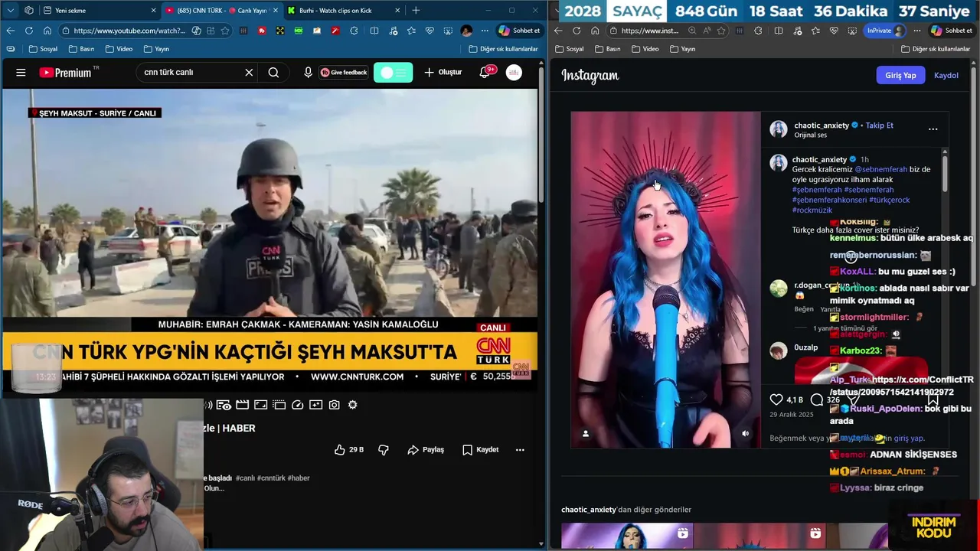The height and width of the screenshot is (551, 980).
Task: Open YouTube hamburger guide menu
Action: 21,73
